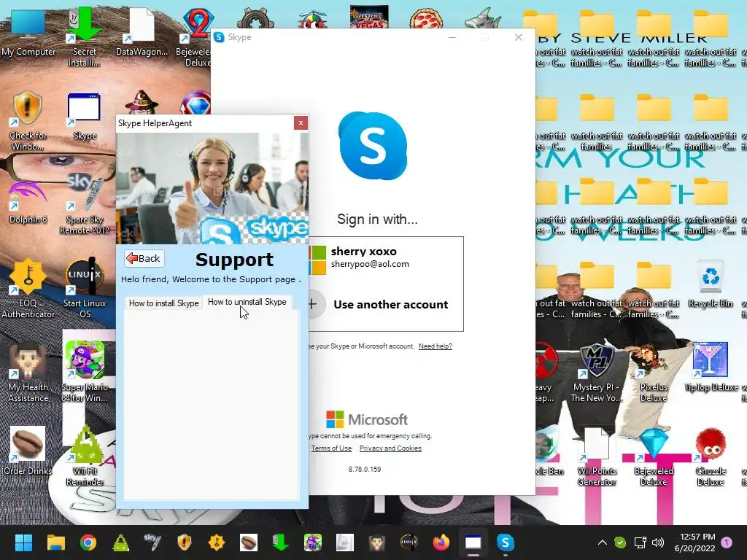Viewport: 747px width, 560px height.
Task: Click the Skype HelperAgent window taskbar icon
Action: coord(473,542)
